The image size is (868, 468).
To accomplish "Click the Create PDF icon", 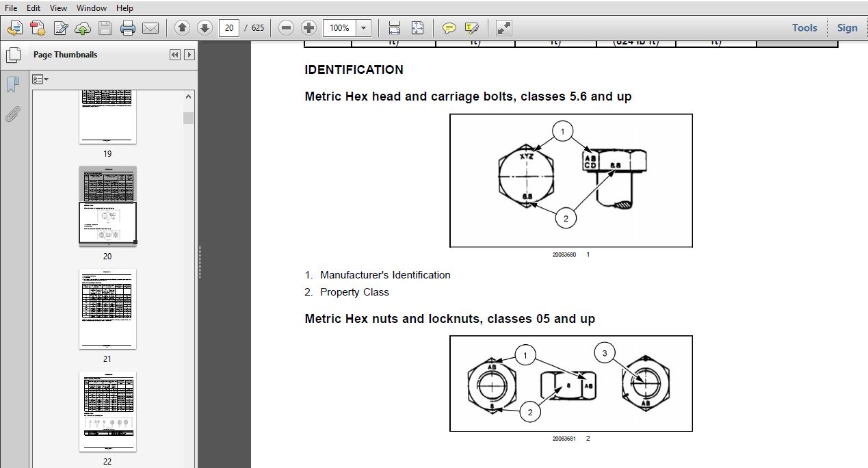I will 15,28.
